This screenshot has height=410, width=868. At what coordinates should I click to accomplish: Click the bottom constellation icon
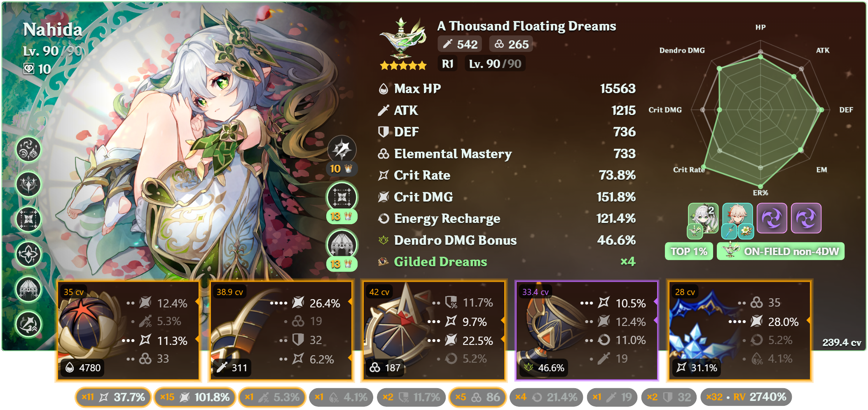[x=28, y=324]
